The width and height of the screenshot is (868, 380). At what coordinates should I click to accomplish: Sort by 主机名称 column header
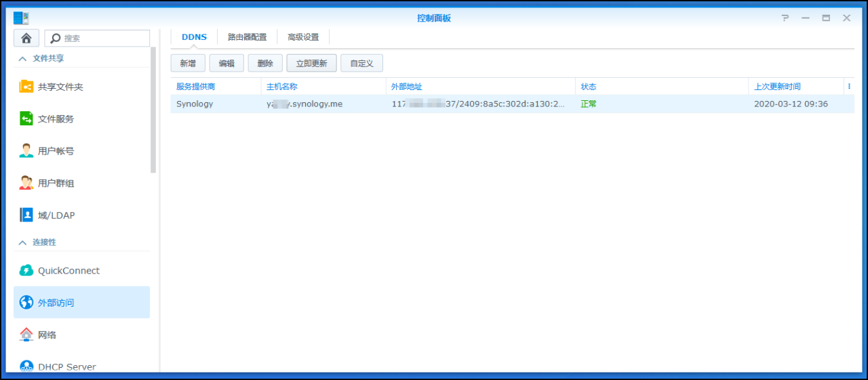pos(323,87)
